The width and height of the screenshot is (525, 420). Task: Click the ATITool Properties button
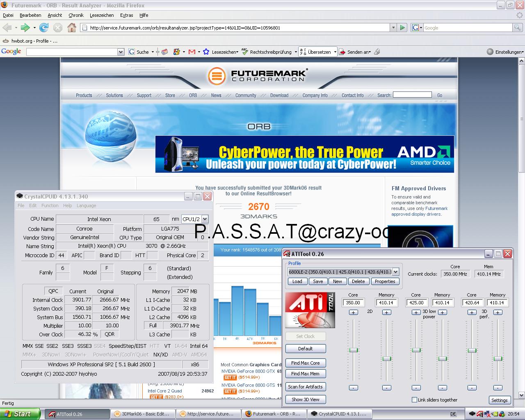pyautogui.click(x=385, y=281)
